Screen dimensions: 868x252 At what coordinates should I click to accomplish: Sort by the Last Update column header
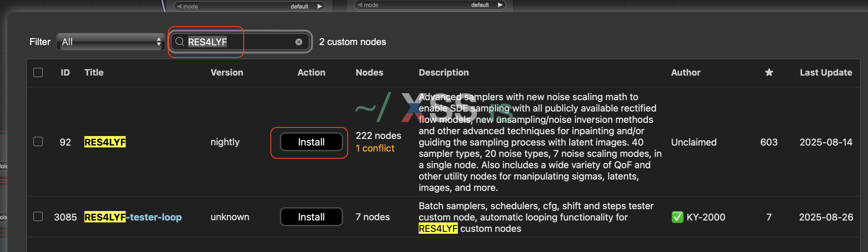(825, 72)
